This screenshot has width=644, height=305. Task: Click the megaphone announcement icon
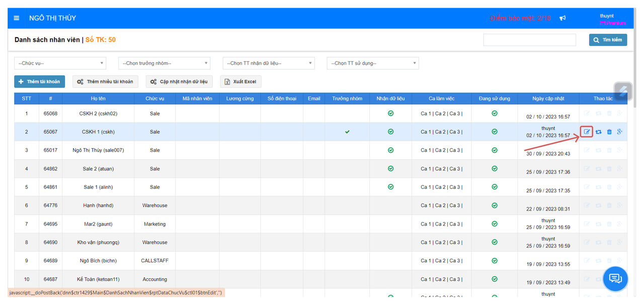coord(562,18)
